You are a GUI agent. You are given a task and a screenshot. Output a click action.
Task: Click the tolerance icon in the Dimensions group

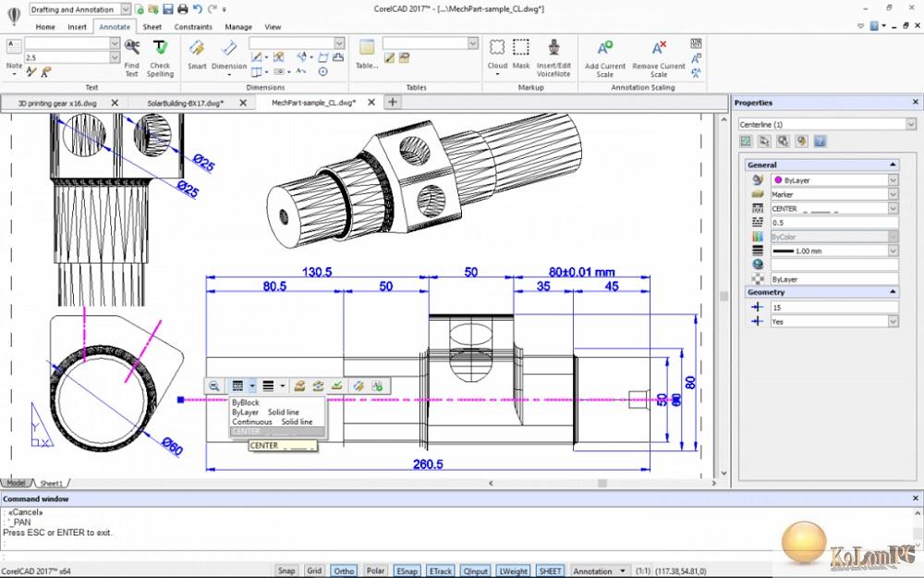click(279, 71)
